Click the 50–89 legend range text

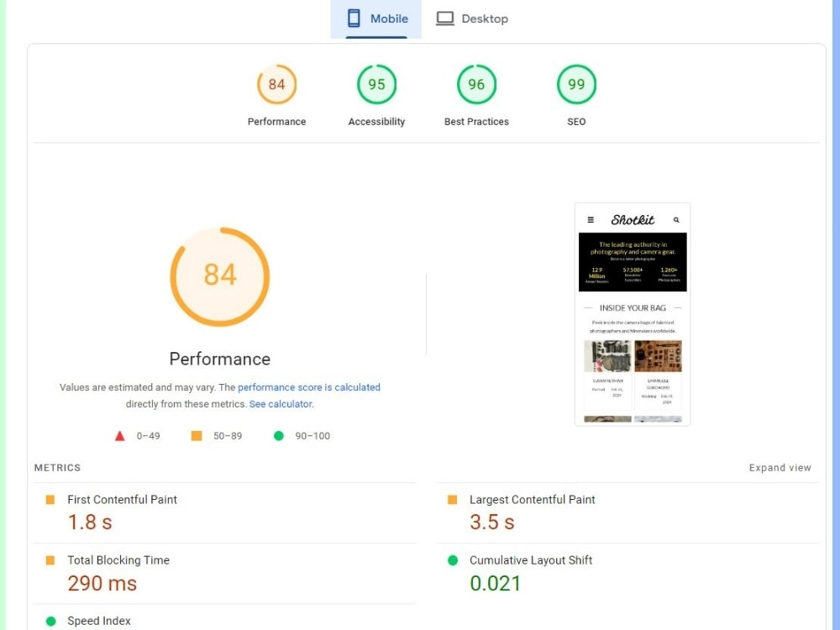click(x=228, y=436)
